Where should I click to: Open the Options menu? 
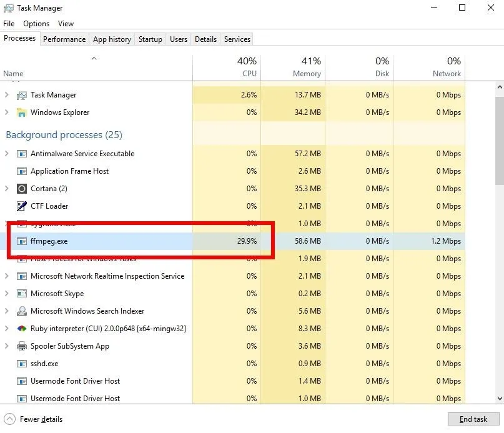(36, 24)
